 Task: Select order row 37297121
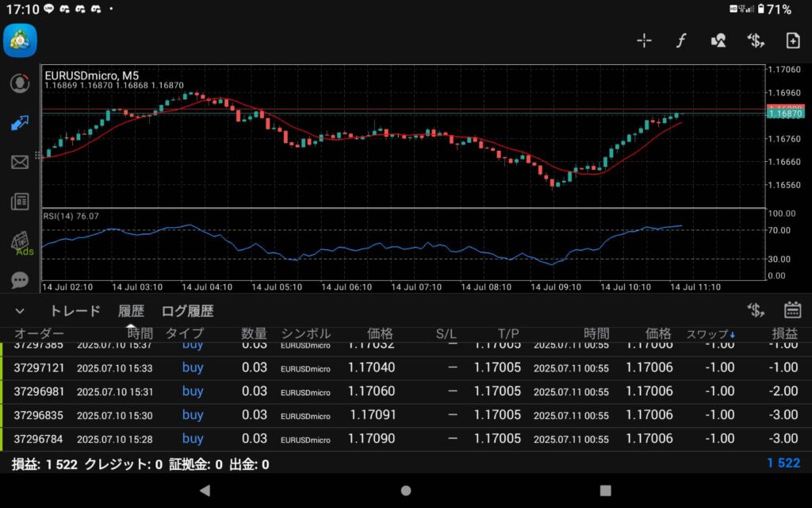[406, 368]
